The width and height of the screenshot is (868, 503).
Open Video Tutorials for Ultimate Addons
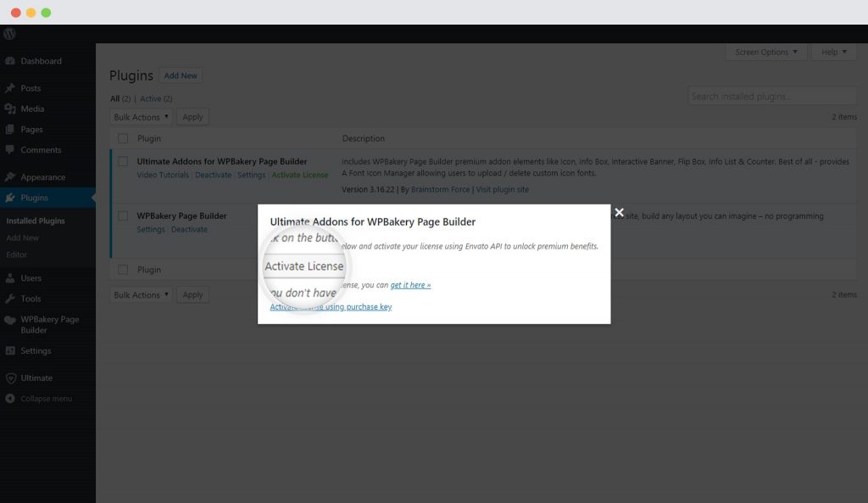pos(163,175)
